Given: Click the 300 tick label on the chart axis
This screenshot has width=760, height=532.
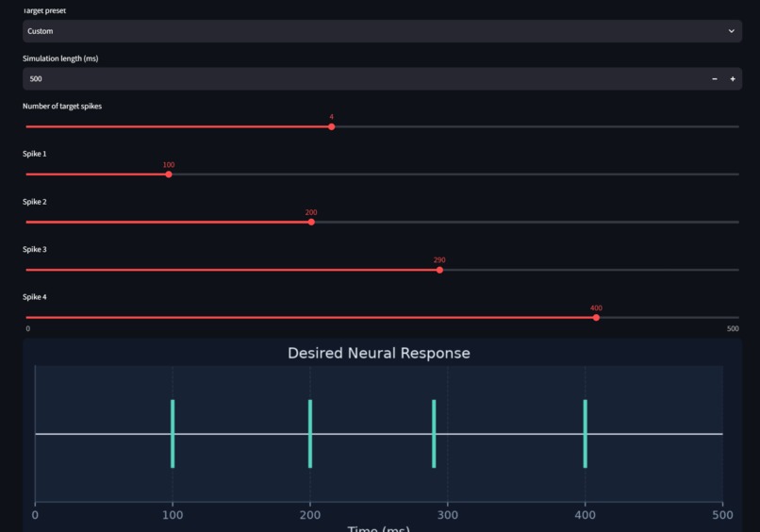Looking at the screenshot, I should point(447,515).
